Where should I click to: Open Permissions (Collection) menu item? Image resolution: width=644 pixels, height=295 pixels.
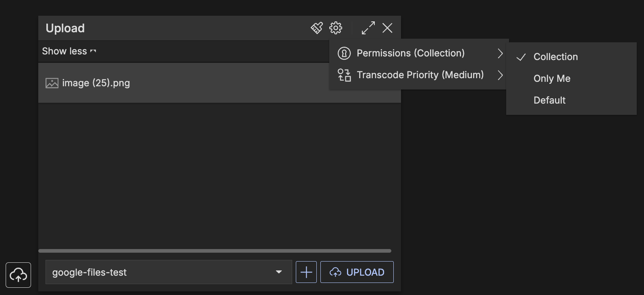point(410,53)
